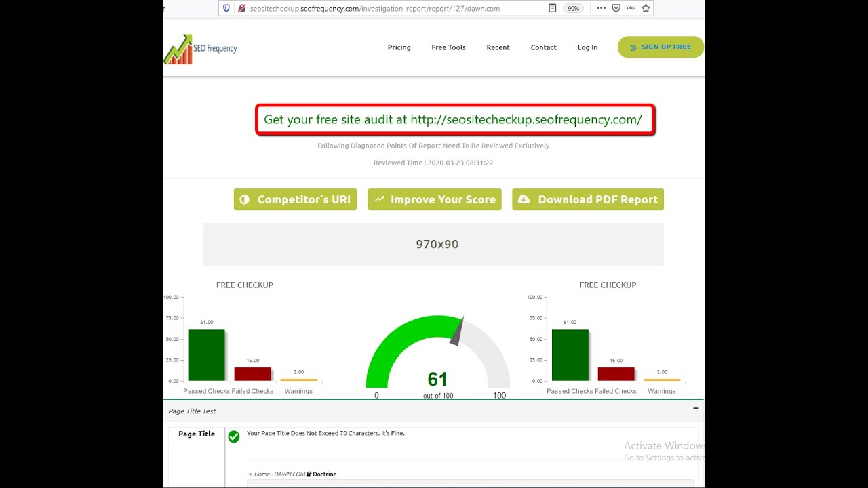Click the Reviewed Time text
This screenshot has height=488, width=868.
[433, 163]
